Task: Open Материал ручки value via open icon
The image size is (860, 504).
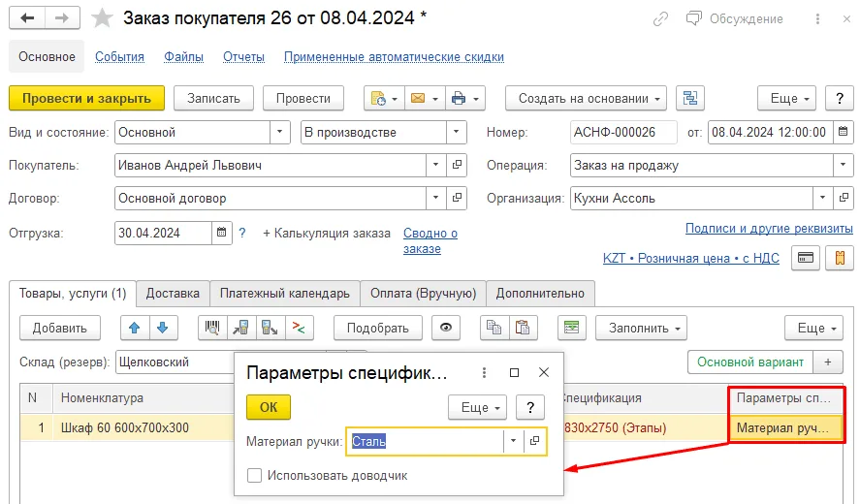Action: tap(535, 441)
